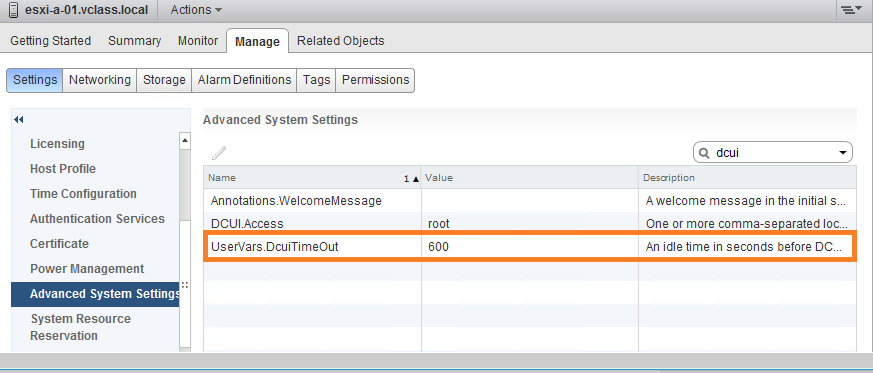The height and width of the screenshot is (373, 873).
Task: Open the Related Objects tab
Action: (340, 41)
